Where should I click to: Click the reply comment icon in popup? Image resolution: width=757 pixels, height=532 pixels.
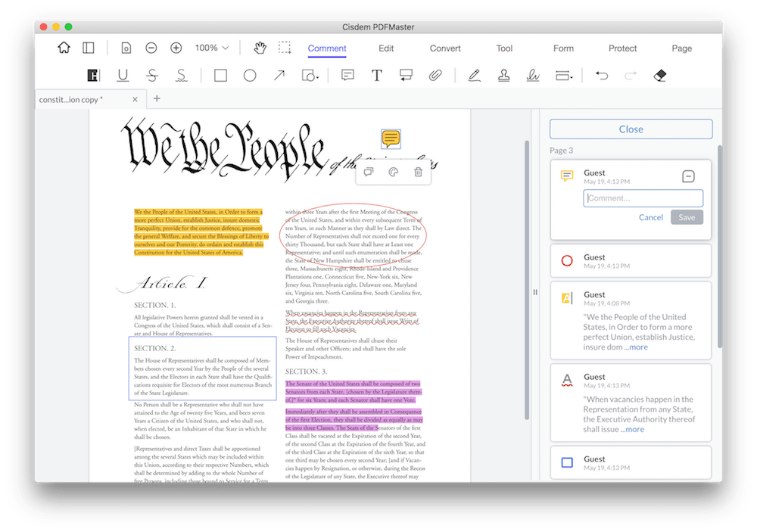[x=369, y=172]
